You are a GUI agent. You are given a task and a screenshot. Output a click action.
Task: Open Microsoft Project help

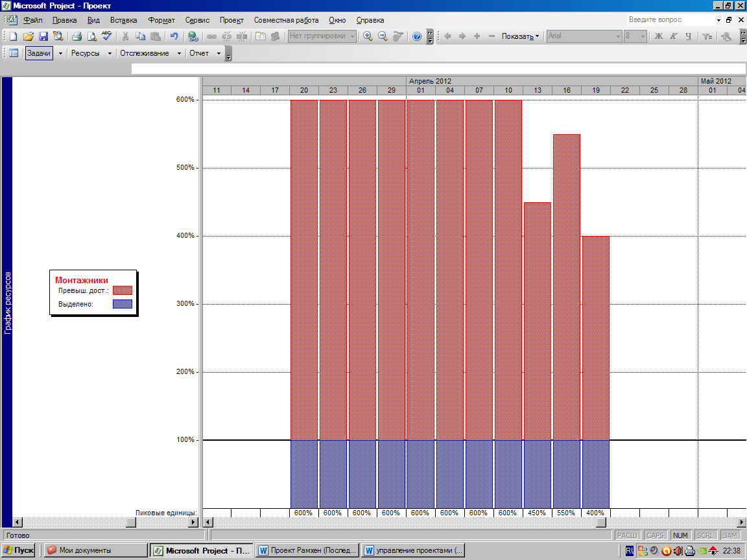coord(417,36)
